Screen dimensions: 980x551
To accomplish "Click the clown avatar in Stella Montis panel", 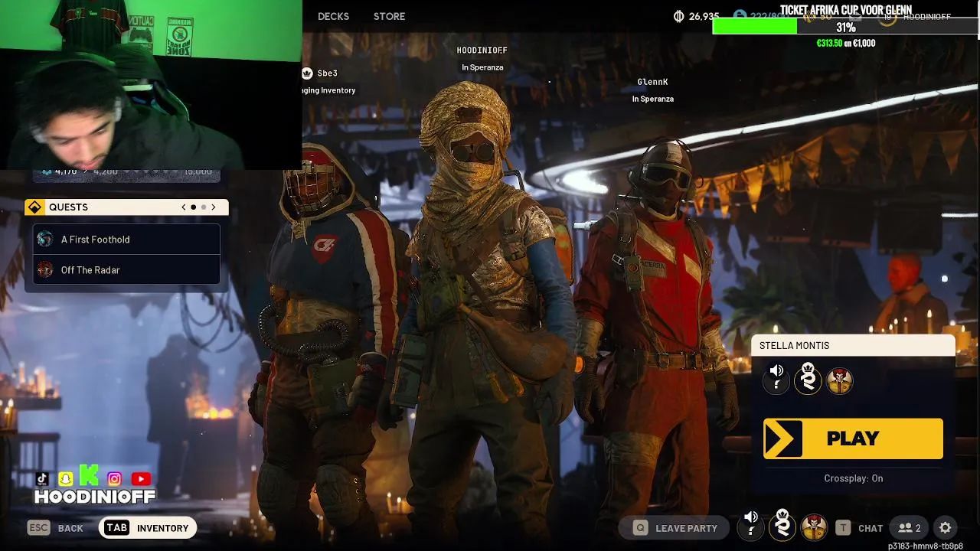I will [x=839, y=380].
